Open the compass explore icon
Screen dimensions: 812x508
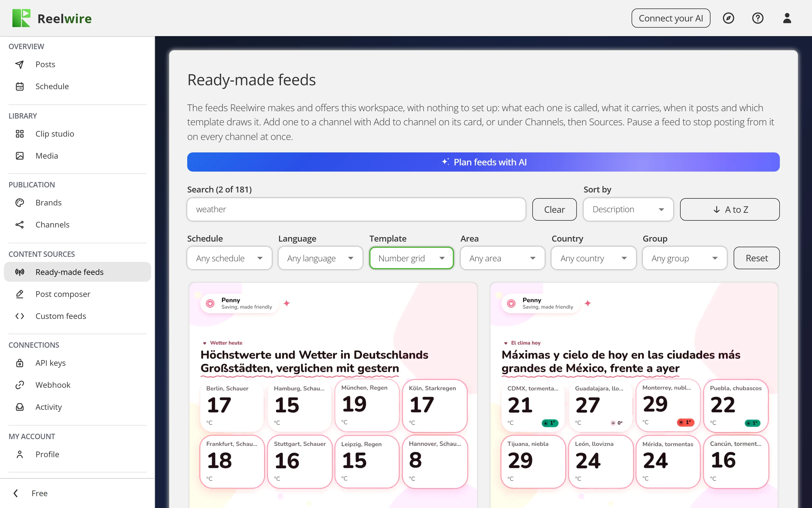click(729, 18)
